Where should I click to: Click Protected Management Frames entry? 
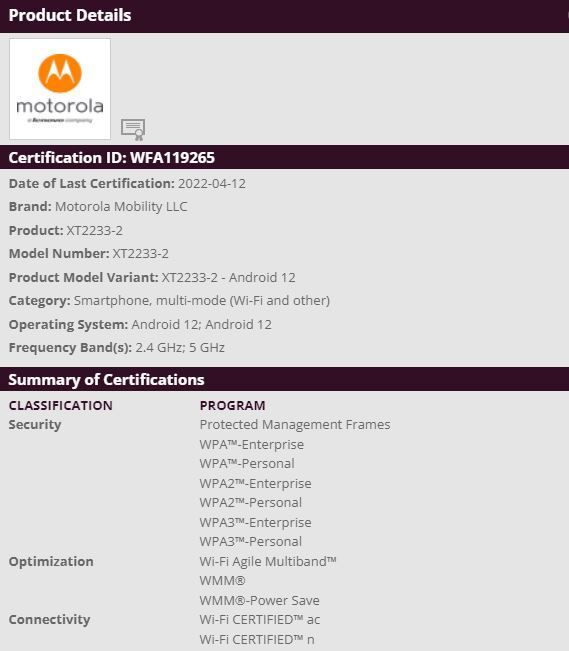(x=295, y=424)
